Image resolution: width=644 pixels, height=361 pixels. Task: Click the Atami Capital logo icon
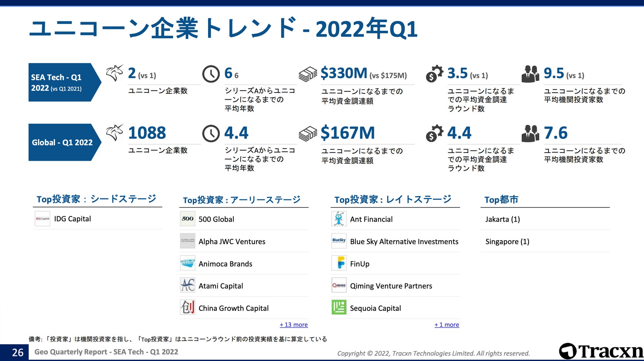click(x=188, y=285)
